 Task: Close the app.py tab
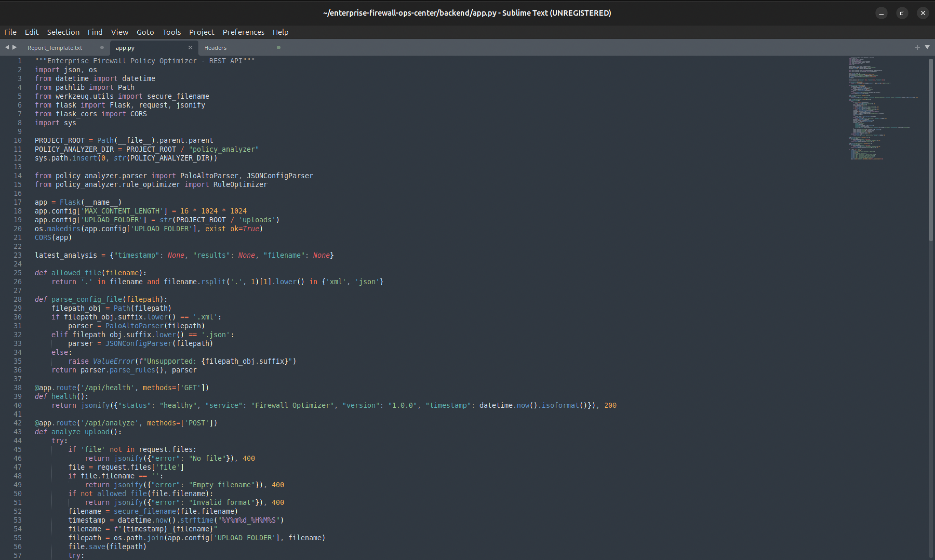[190, 48]
